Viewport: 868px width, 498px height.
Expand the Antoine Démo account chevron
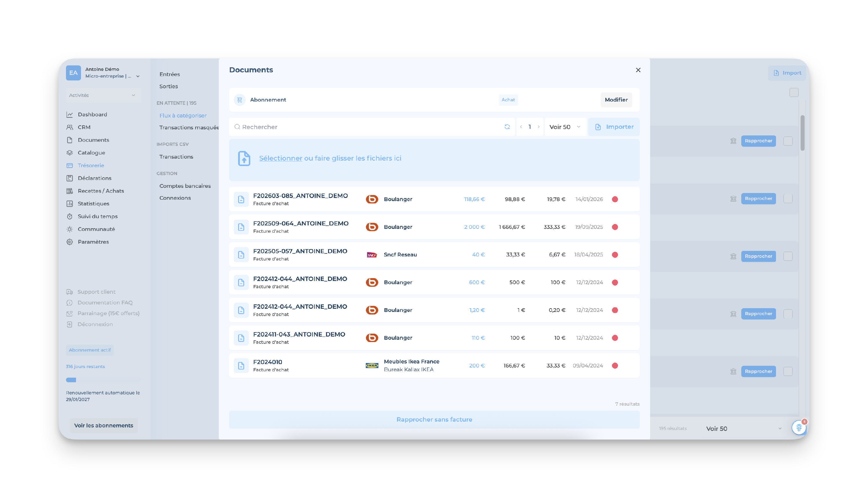point(138,76)
